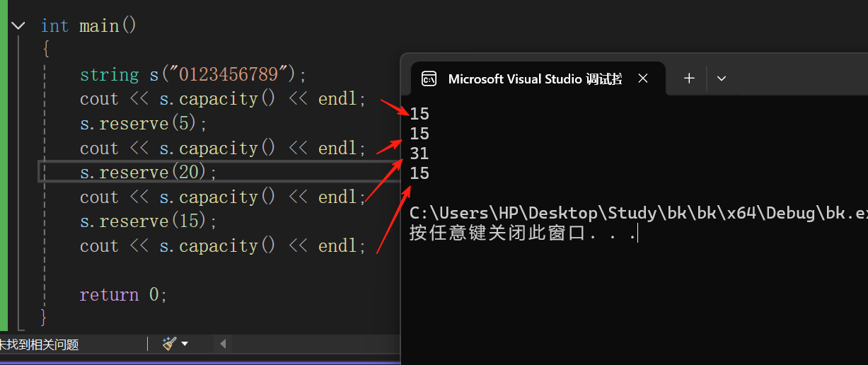Viewport: 868px width, 365px height.
Task: Click the code cleanup broom icon
Action: tap(169, 344)
